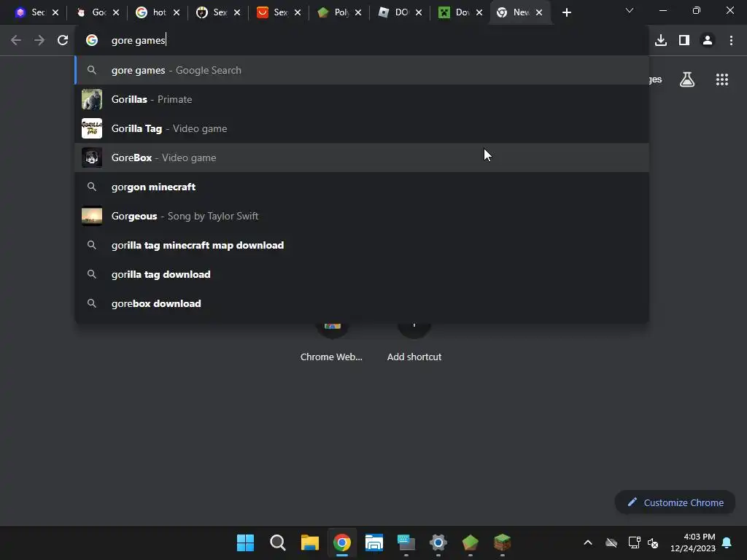Click the GoreBox thumbnail image
The height and width of the screenshot is (560, 747).
coord(92,157)
